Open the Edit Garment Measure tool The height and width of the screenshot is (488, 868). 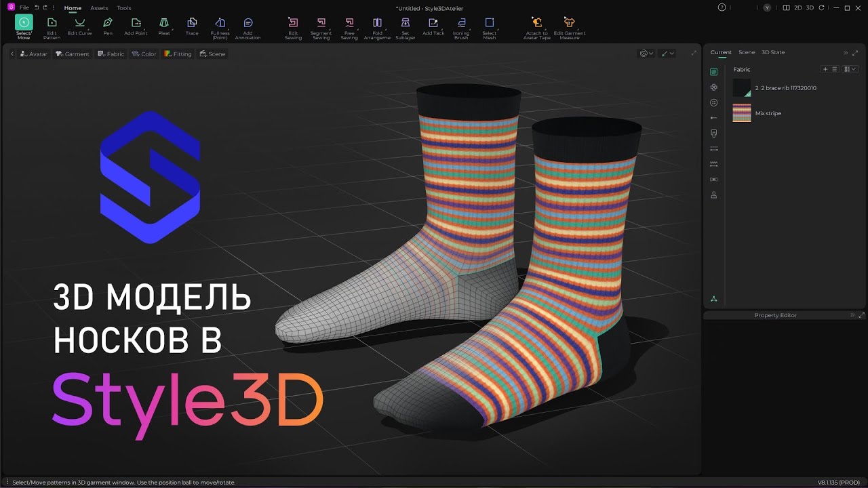pyautogui.click(x=569, y=28)
